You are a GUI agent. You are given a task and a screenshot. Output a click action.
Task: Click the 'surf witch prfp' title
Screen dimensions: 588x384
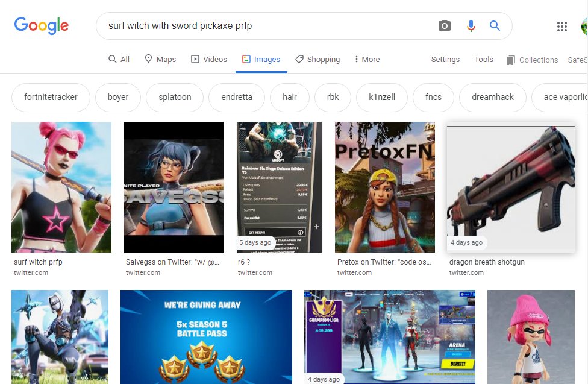point(38,262)
